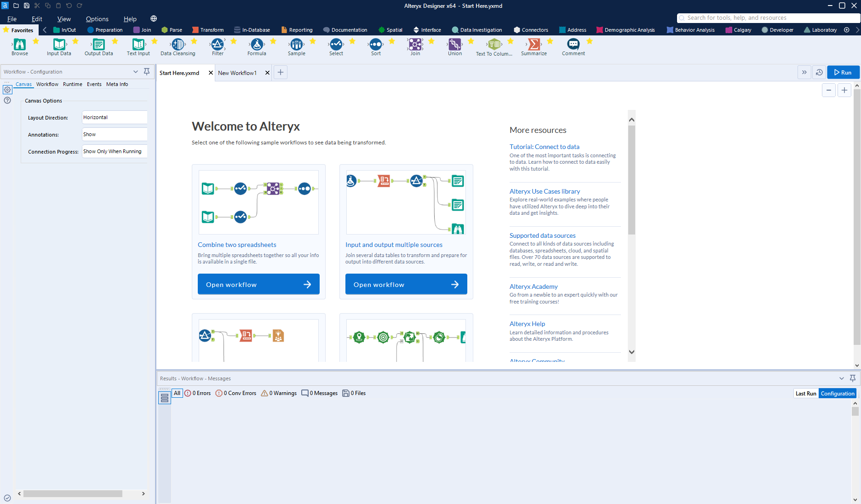Toggle favorite star next to Comment tool
The width and height of the screenshot is (861, 504).
click(x=590, y=41)
